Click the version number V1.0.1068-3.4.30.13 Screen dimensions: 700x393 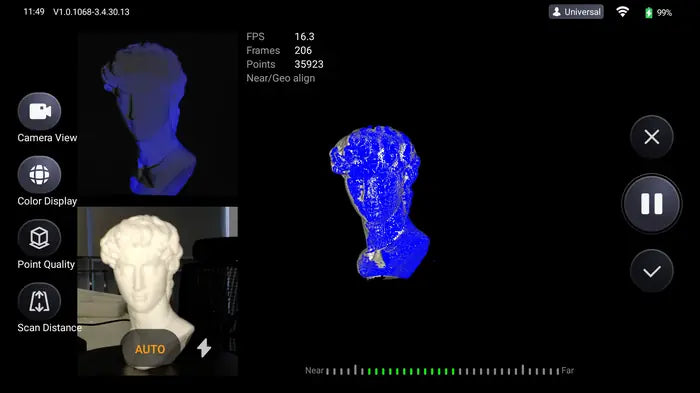(92, 12)
